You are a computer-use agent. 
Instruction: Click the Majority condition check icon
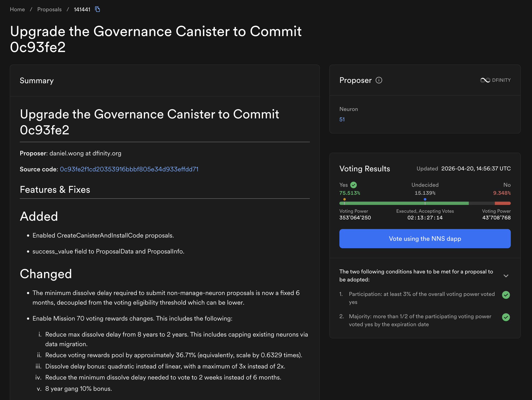(x=506, y=317)
